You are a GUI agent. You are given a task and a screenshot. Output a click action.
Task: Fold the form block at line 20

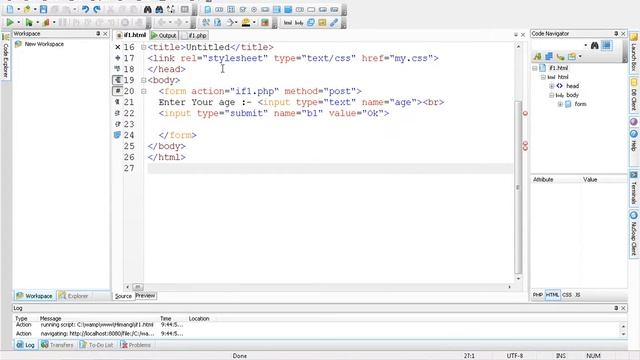coord(143,91)
